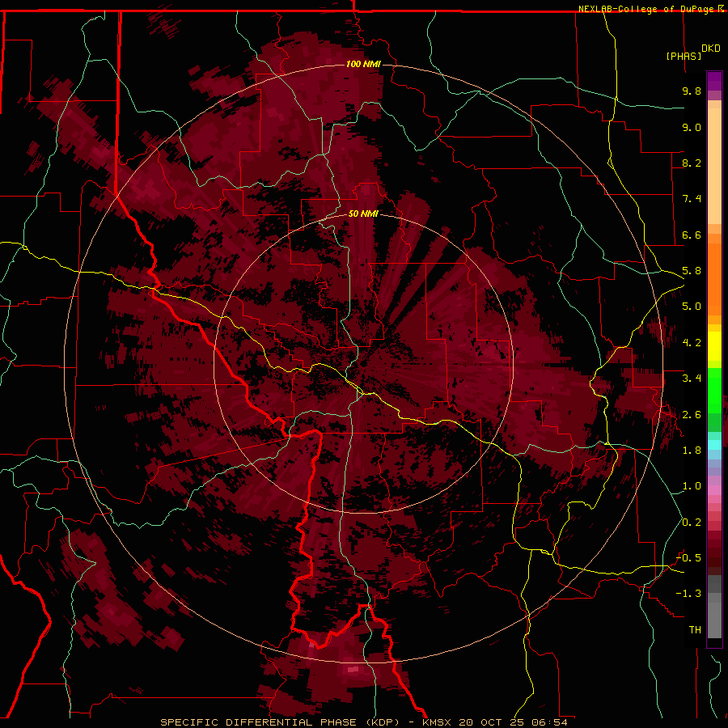Select the 9.0 value on the legend
The image size is (728, 728).
tap(692, 127)
